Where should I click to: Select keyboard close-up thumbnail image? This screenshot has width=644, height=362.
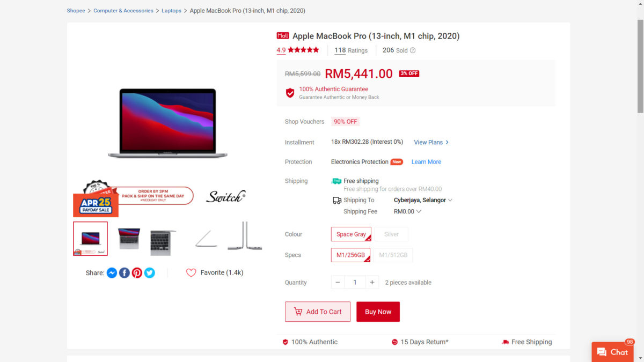pos(163,239)
